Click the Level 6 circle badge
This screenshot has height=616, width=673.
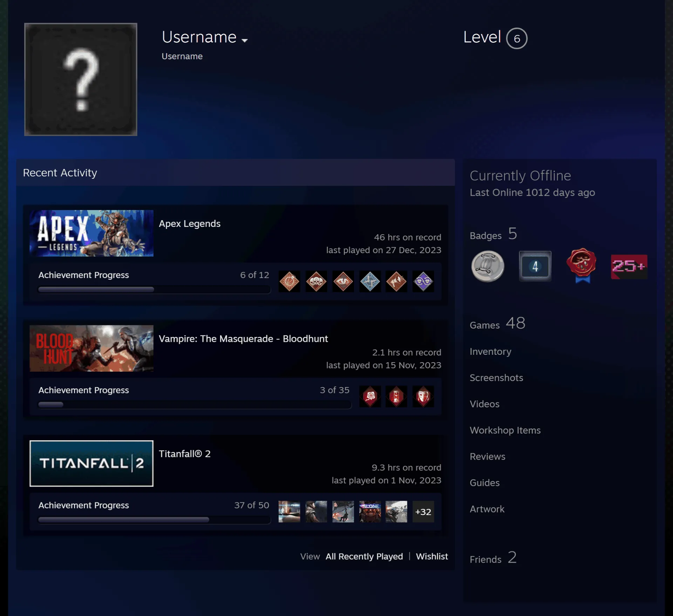pyautogui.click(x=517, y=38)
